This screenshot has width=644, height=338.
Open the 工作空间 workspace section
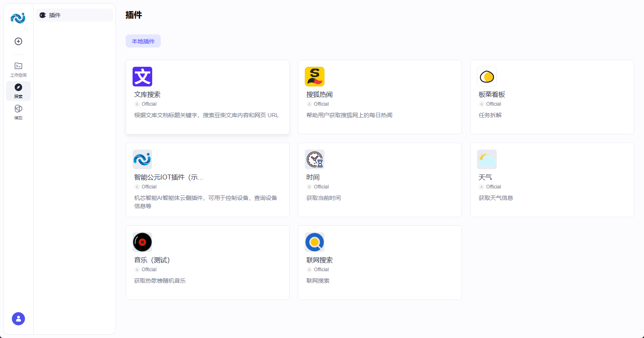click(18, 70)
